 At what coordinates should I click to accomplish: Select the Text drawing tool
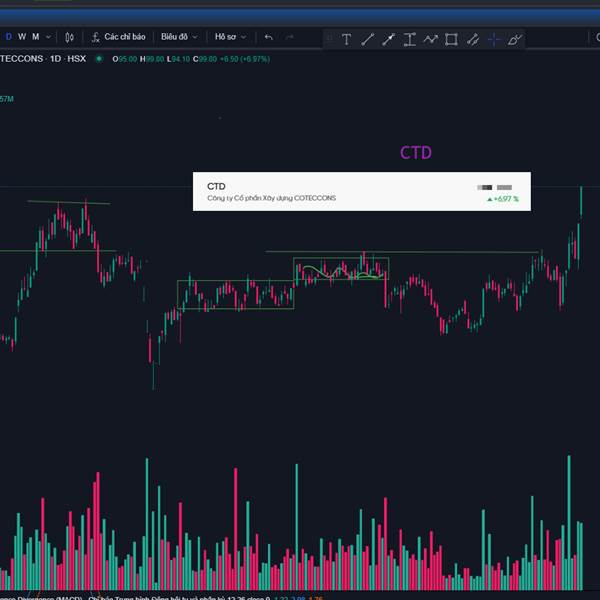coord(346,40)
